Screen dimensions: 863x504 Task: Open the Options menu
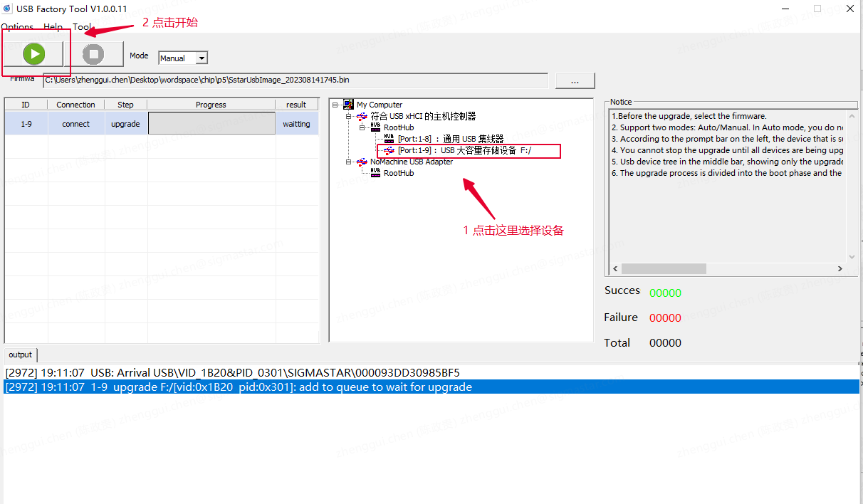tap(17, 27)
